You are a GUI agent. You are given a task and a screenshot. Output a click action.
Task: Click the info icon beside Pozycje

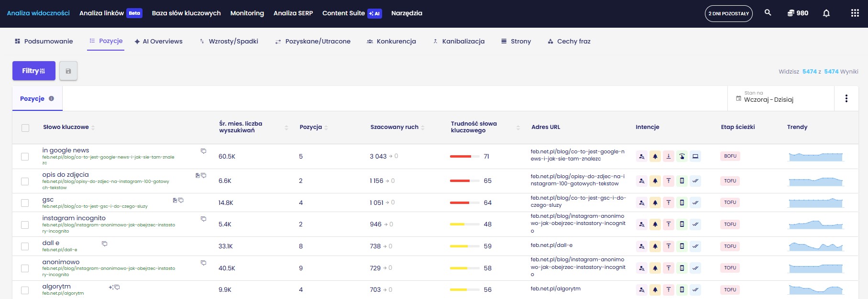click(51, 98)
